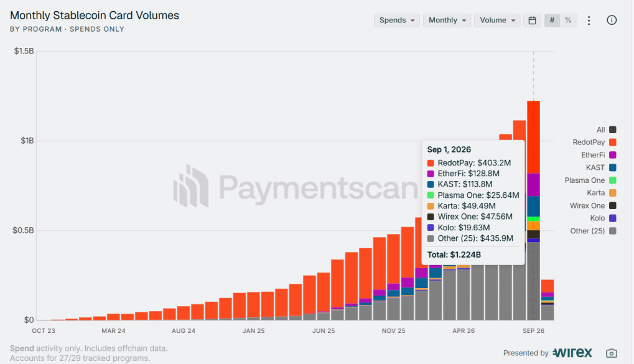Viewport: 634px width, 364px height.
Task: Click 'RedotPay: $403.2M' in the tooltip
Action: pos(474,163)
